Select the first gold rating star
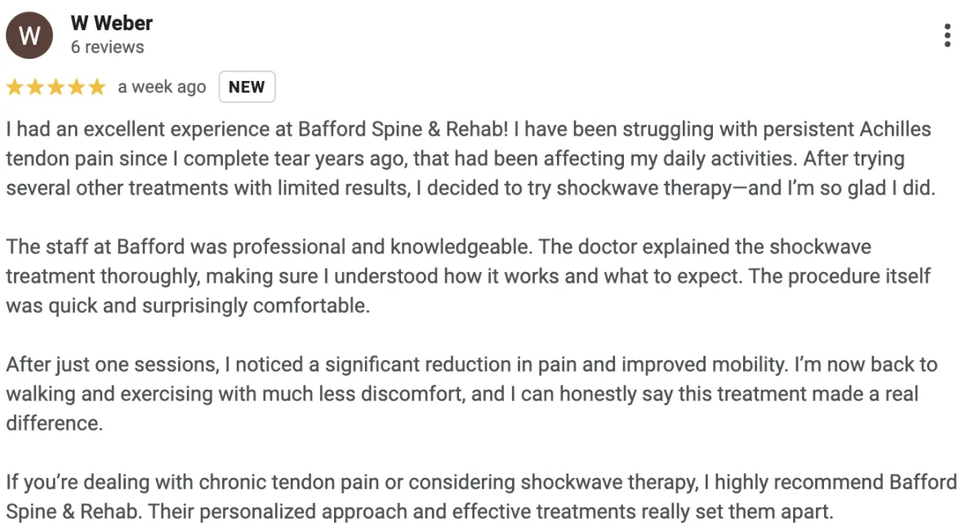 tap(15, 87)
